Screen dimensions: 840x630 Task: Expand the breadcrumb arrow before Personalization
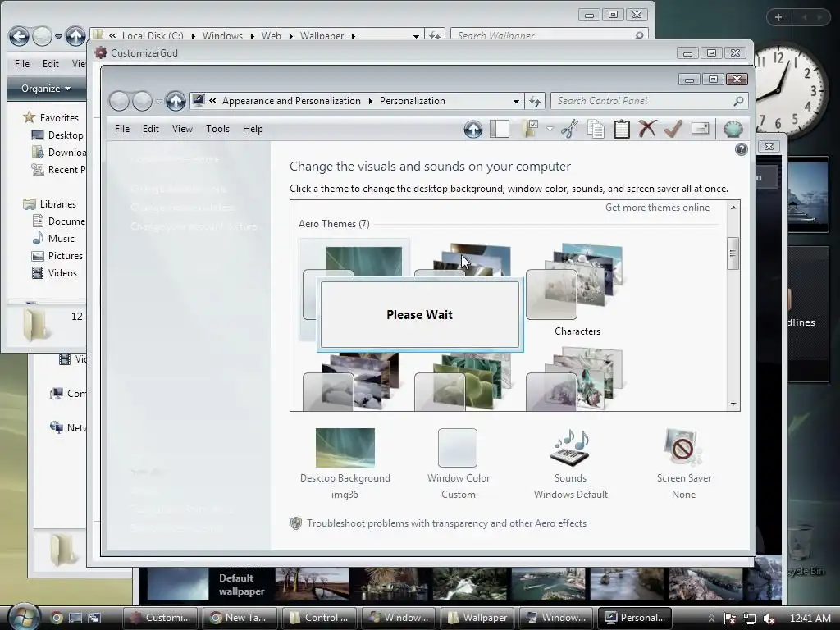pyautogui.click(x=370, y=101)
